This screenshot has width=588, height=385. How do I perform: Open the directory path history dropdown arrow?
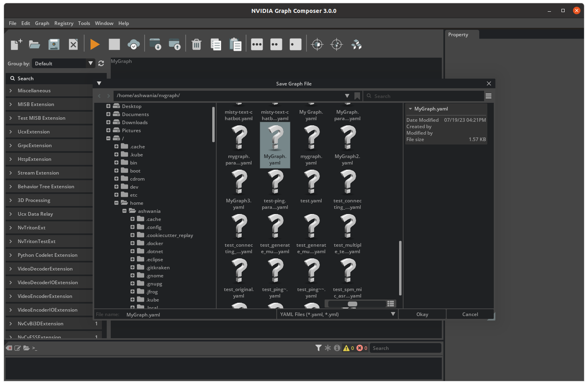347,96
